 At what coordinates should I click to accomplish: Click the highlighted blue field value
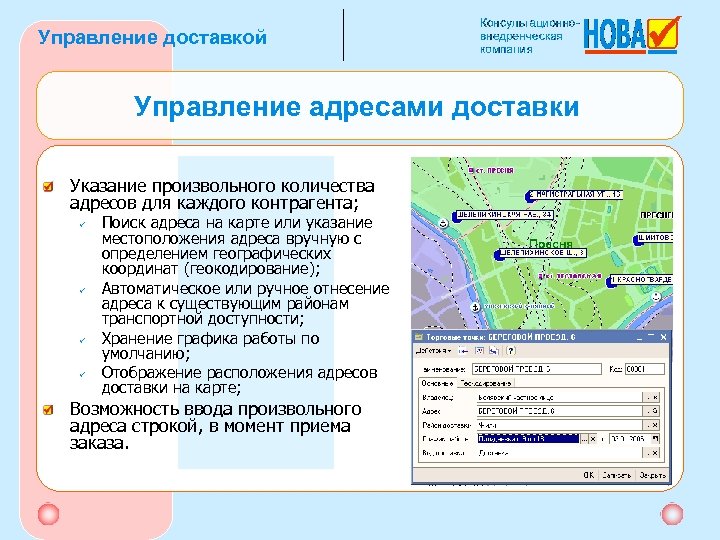[529, 439]
